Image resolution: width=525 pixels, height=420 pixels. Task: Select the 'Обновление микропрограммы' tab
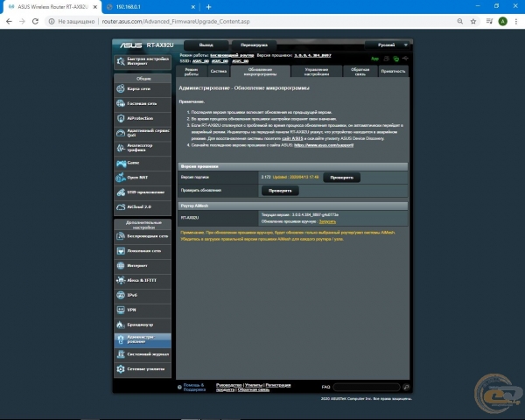tap(260, 72)
